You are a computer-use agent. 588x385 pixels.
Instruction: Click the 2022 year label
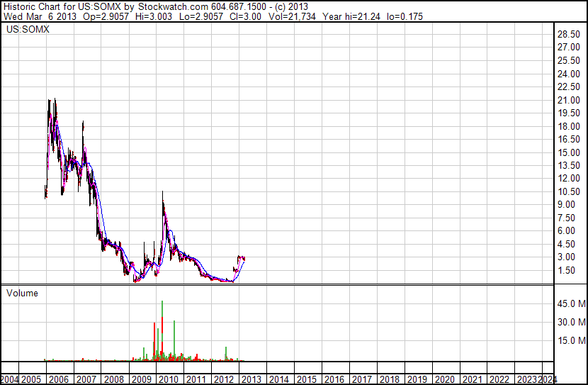[499, 379]
